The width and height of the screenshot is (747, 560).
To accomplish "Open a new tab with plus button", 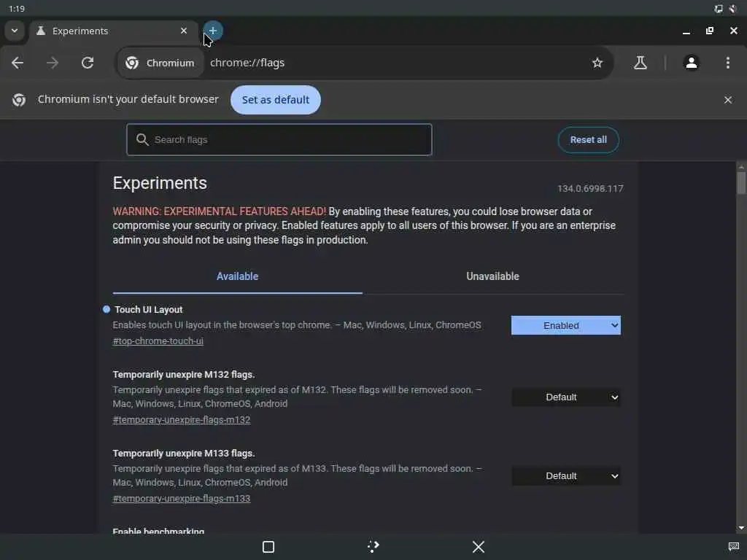I will click(x=213, y=31).
